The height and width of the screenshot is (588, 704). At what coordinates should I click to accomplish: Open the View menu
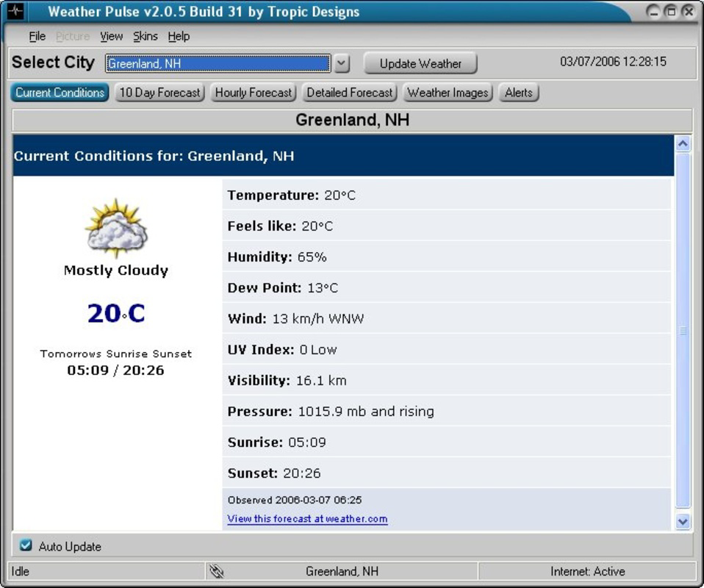point(111,36)
